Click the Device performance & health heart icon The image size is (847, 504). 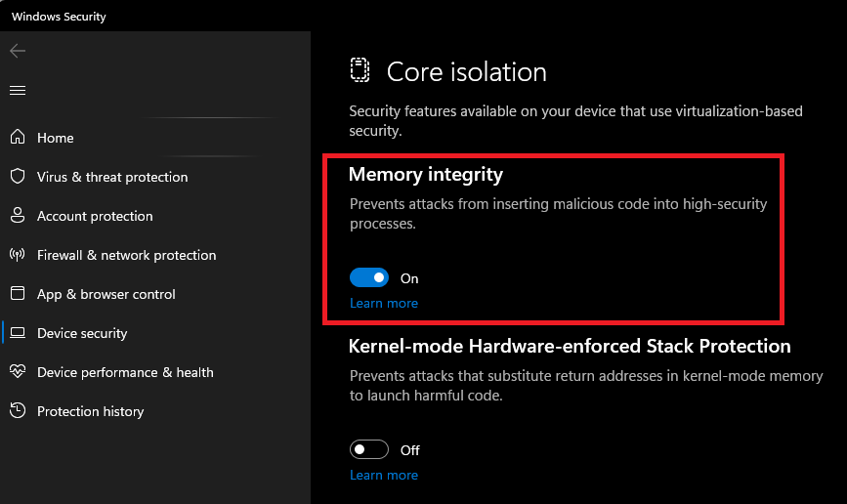coord(18,372)
